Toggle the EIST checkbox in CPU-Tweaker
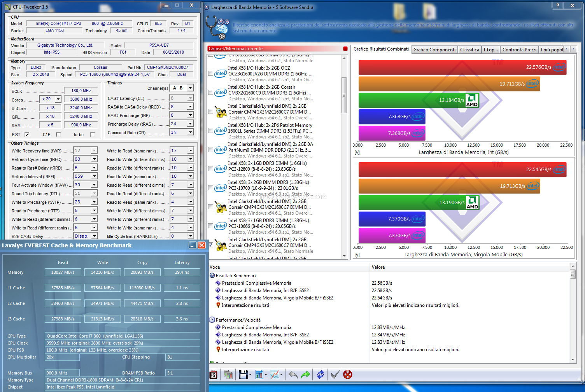Image resolution: width=585 pixels, height=392 pixels. pos(27,135)
